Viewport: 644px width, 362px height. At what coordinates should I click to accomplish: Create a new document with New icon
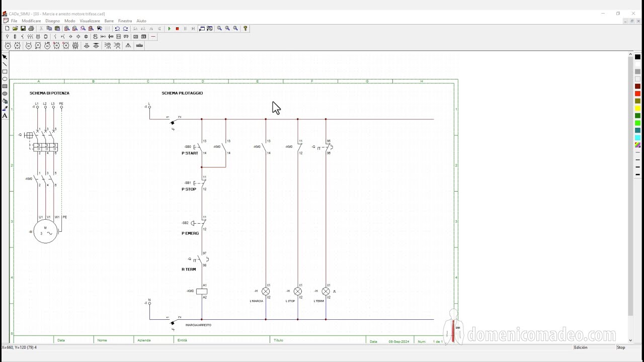[7, 29]
